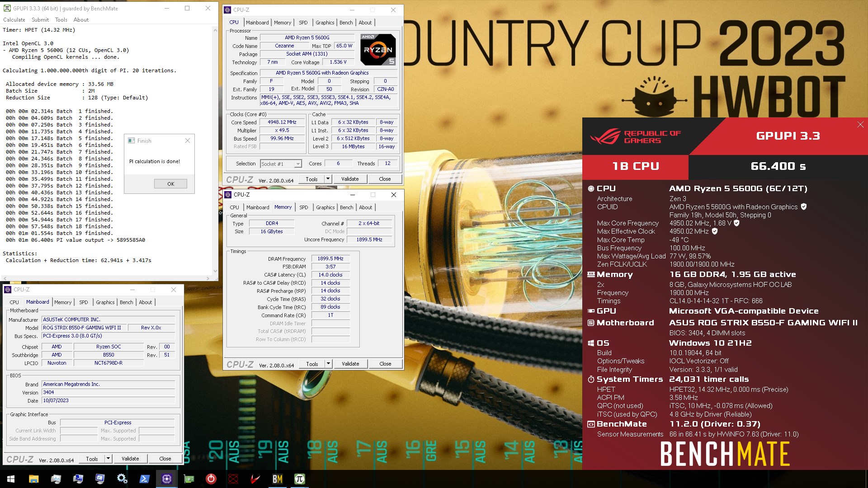The height and width of the screenshot is (488, 868).
Task: Open the Tools menu in GPUPI
Action: 61,20
